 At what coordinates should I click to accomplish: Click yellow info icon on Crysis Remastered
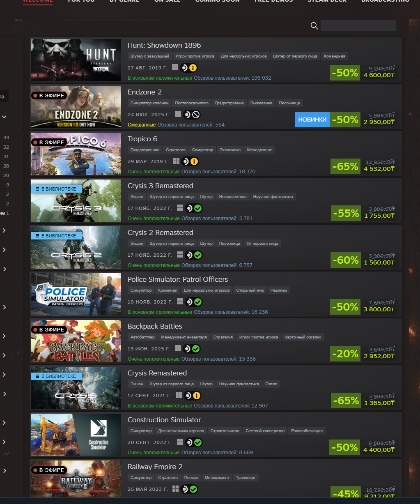click(x=197, y=396)
